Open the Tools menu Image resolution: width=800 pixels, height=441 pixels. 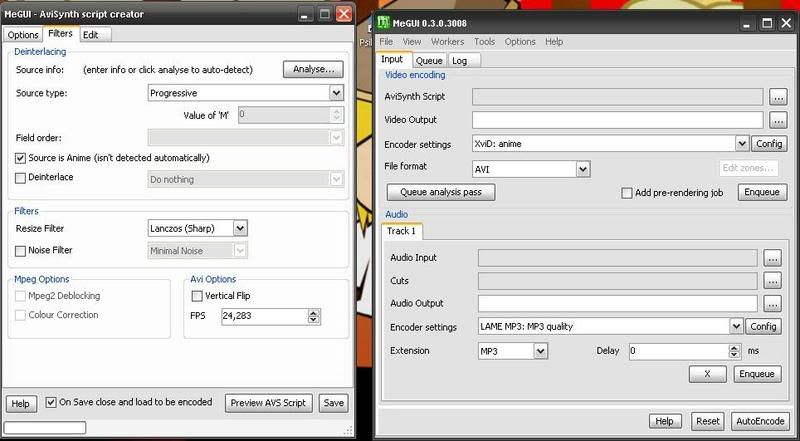click(x=484, y=41)
